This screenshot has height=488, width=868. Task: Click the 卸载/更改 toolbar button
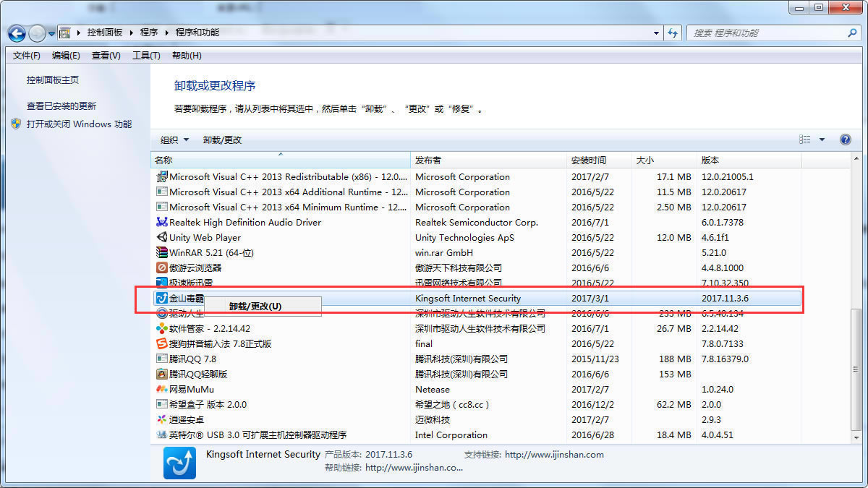222,140
